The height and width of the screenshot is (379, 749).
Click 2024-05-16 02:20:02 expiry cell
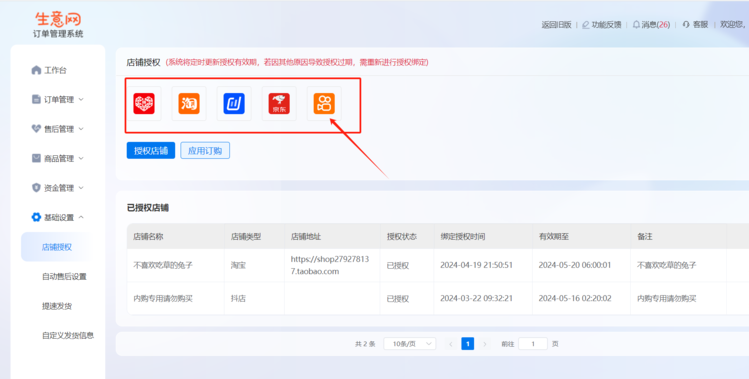pyautogui.click(x=575, y=298)
